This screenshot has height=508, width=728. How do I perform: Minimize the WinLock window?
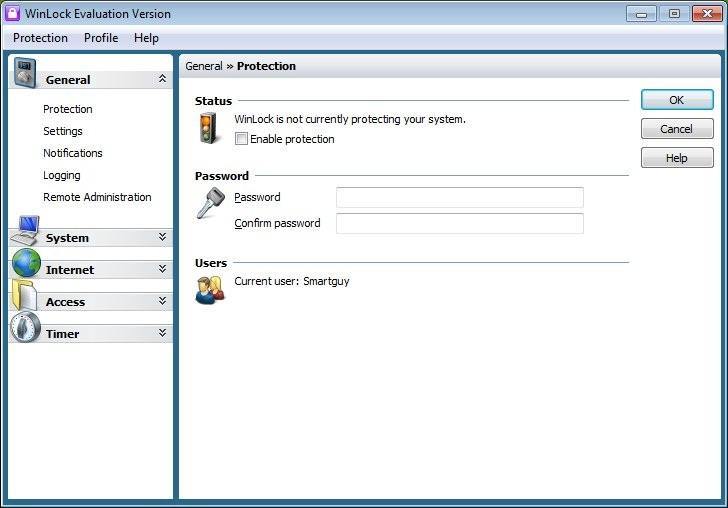(x=641, y=14)
